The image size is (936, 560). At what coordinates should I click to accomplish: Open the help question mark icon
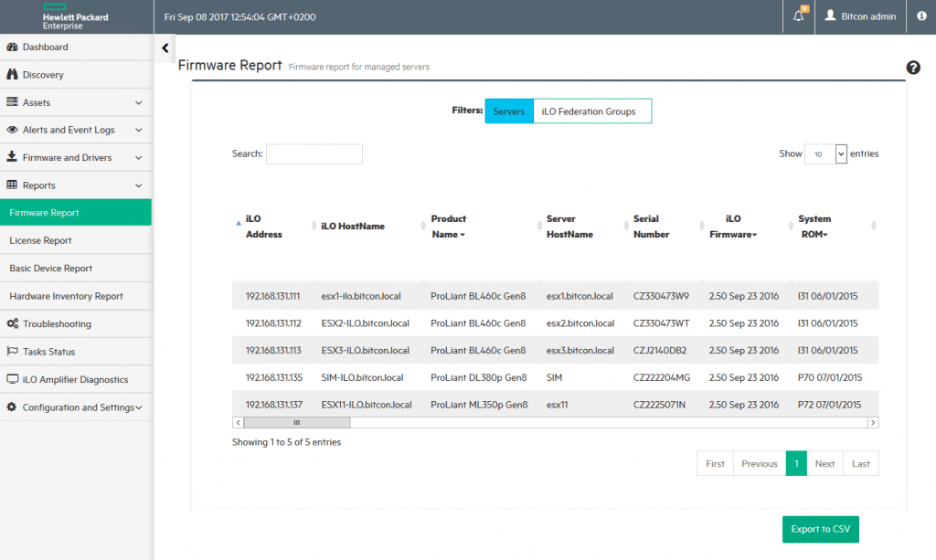(x=913, y=68)
